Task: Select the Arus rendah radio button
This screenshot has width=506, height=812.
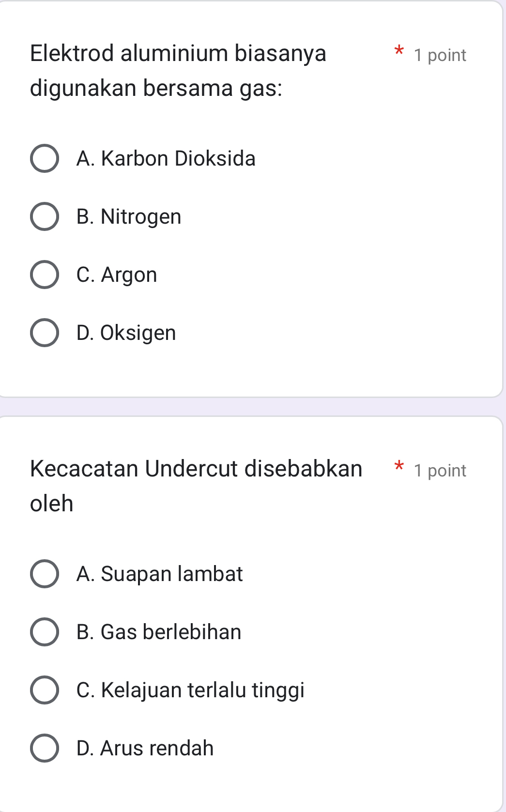Action: (x=45, y=748)
